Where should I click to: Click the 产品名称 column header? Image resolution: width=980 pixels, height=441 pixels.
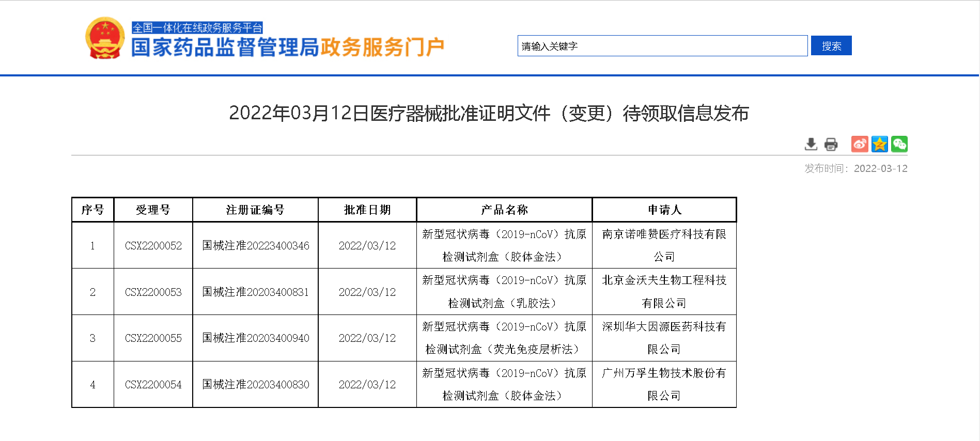click(504, 210)
